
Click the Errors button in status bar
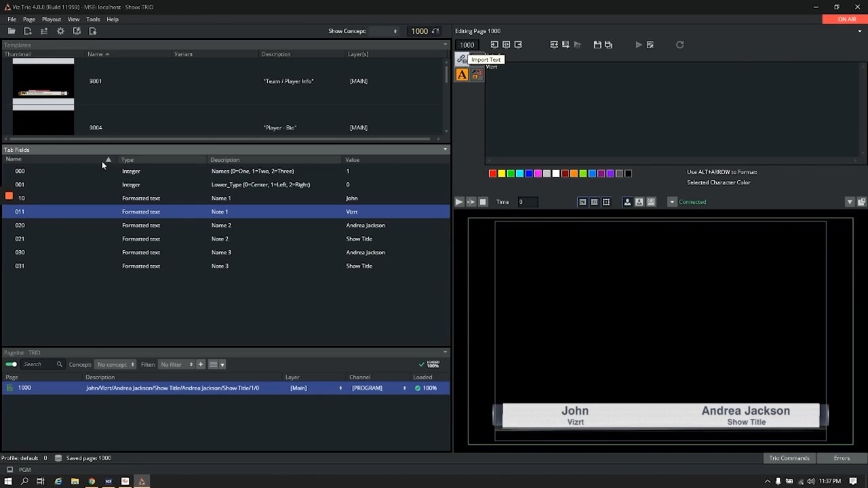pyautogui.click(x=842, y=458)
